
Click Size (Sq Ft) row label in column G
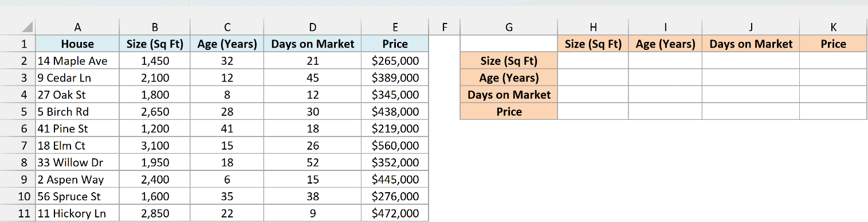click(509, 61)
